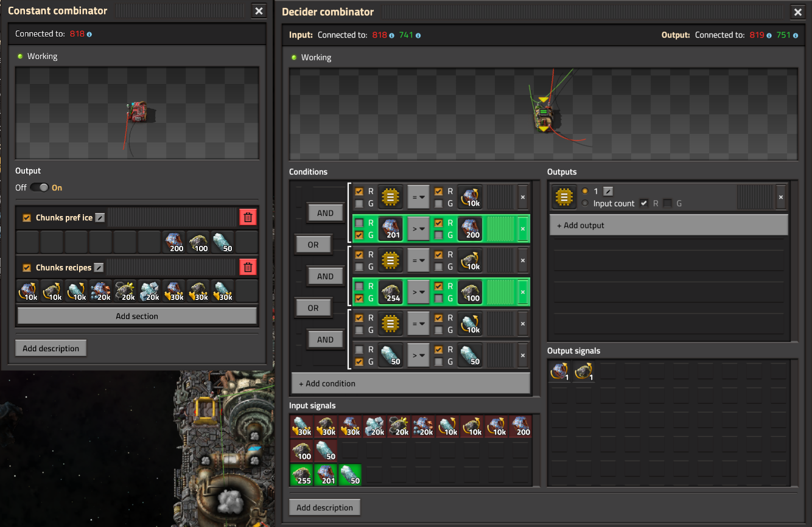Select carbonic crushing 10k slot in Chunks recipes
This screenshot has height=527, width=812.
[52, 291]
